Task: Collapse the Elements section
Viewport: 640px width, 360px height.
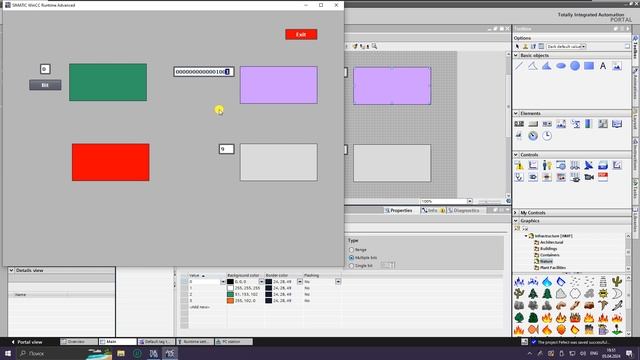Action: point(516,113)
